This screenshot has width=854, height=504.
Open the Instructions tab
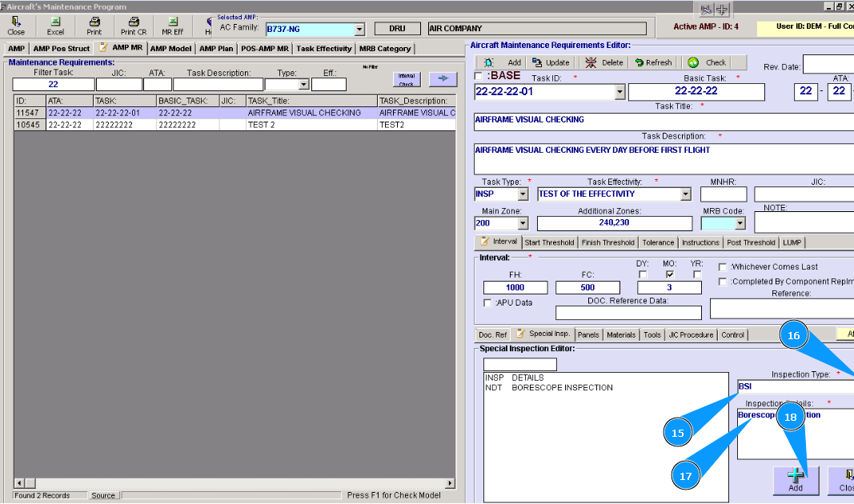[x=700, y=242]
